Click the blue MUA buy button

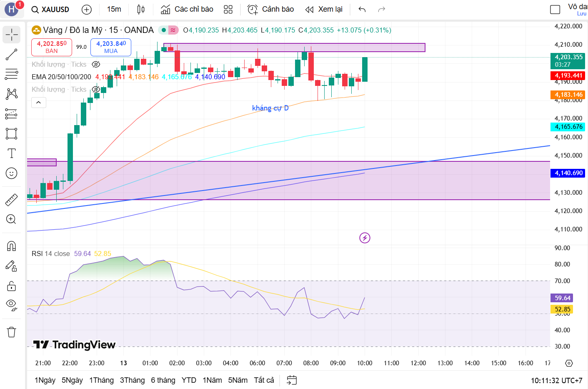[x=111, y=47]
